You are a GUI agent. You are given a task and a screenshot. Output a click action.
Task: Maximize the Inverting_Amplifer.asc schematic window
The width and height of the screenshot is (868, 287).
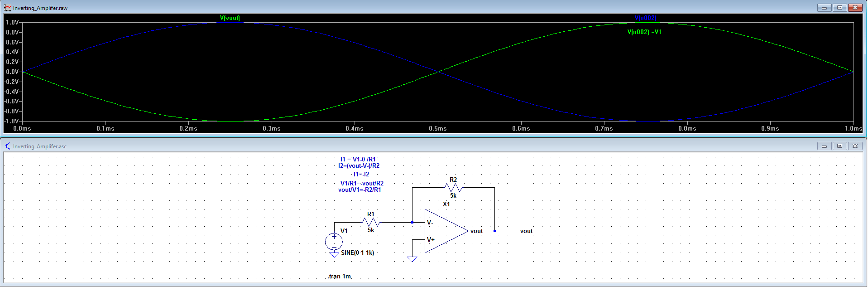[839, 146]
